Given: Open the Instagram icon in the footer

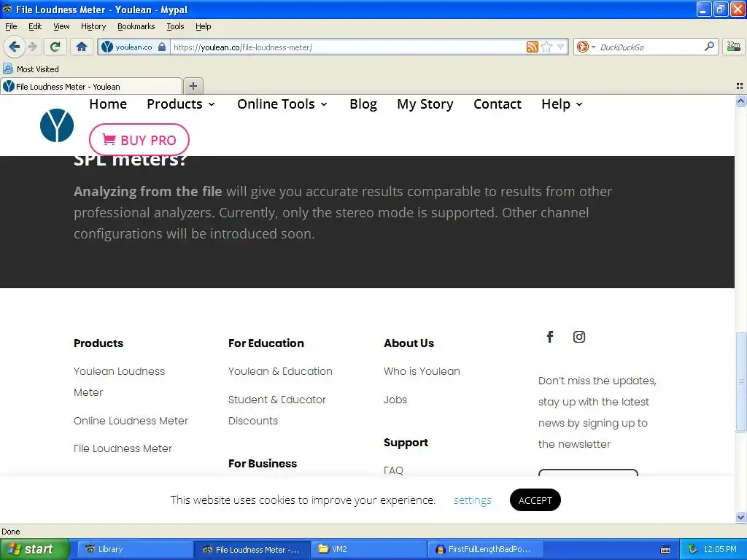Looking at the screenshot, I should (x=578, y=337).
